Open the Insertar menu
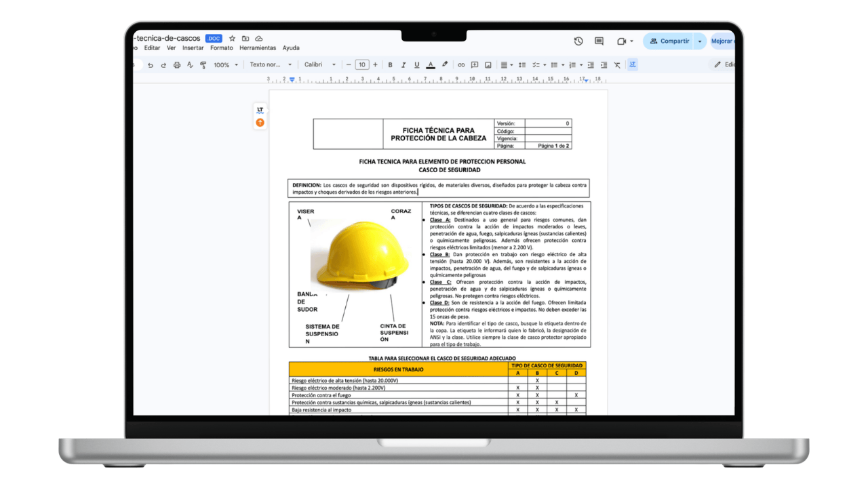 coord(193,47)
